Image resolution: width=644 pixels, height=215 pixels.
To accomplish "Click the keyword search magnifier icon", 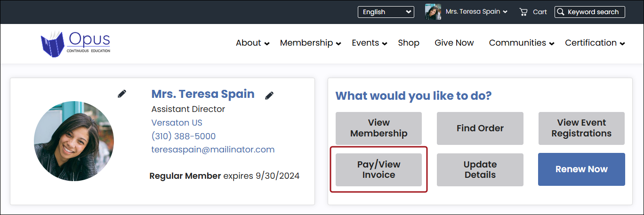I will click(561, 12).
